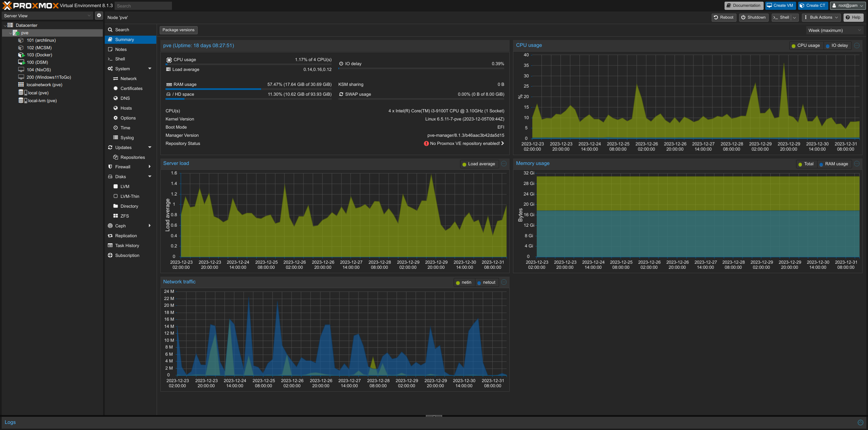Open the Subscription page
Screen dimensions: 868x430
click(x=127, y=256)
